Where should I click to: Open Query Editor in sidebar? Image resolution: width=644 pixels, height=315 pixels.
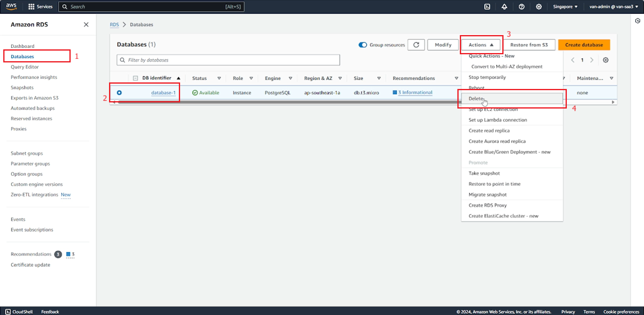[25, 67]
